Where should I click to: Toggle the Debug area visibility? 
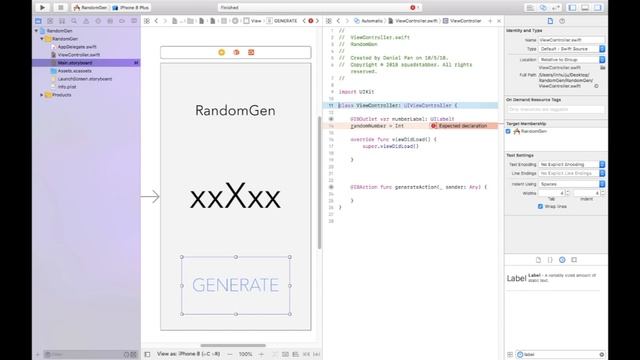click(x=585, y=8)
